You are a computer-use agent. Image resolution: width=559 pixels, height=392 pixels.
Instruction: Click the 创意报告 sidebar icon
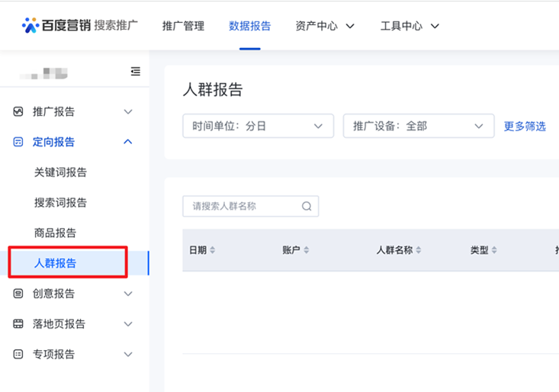(x=18, y=294)
